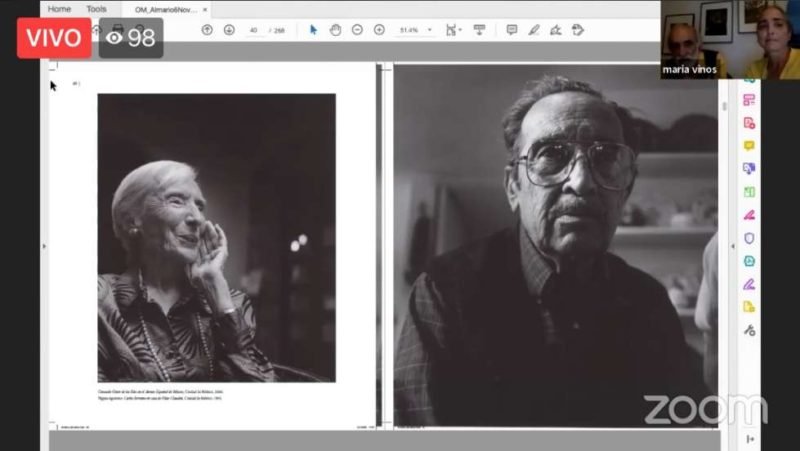The width and height of the screenshot is (800, 451).
Task: Add a comment sticky note
Action: pyautogui.click(x=512, y=30)
